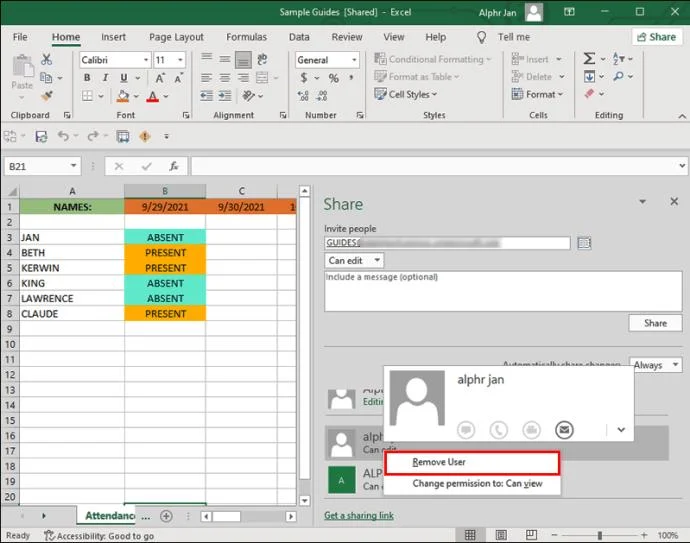The image size is (690, 543).
Task: Click the Decrease Decimal icon
Action: point(322,95)
